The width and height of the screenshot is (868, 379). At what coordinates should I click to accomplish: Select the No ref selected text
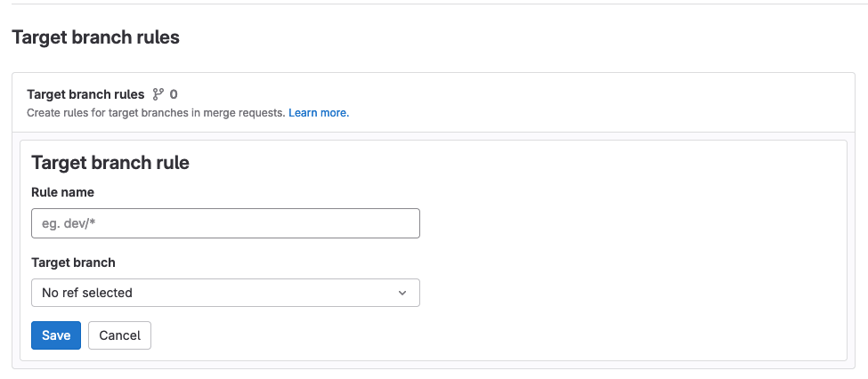coord(87,293)
